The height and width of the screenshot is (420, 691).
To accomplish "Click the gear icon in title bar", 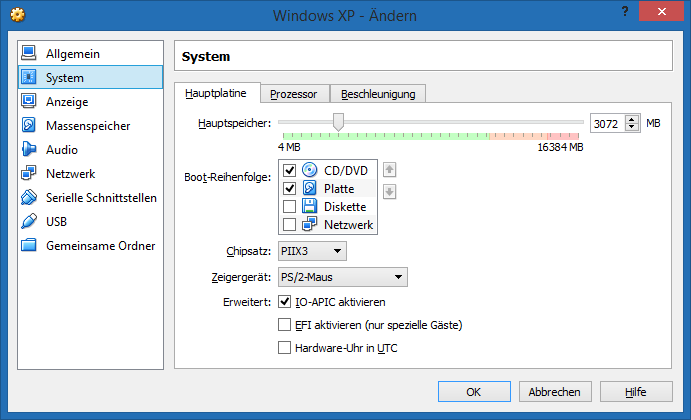I will (x=18, y=15).
